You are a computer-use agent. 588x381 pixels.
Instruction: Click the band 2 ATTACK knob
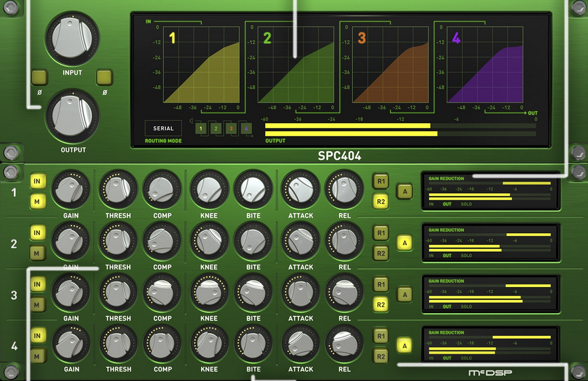point(300,241)
